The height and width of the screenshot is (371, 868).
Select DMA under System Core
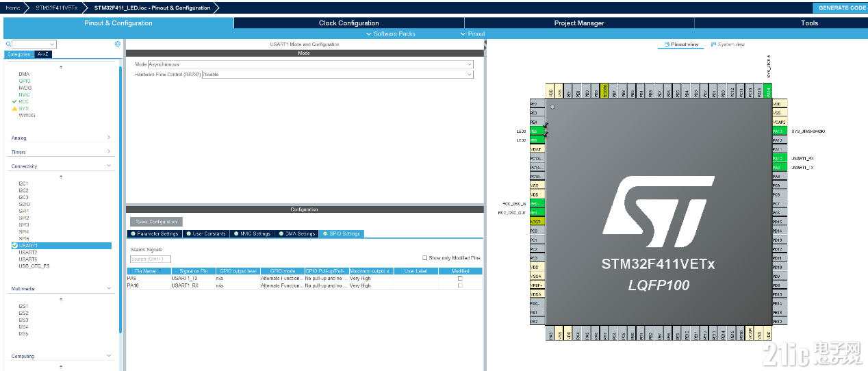click(x=24, y=74)
